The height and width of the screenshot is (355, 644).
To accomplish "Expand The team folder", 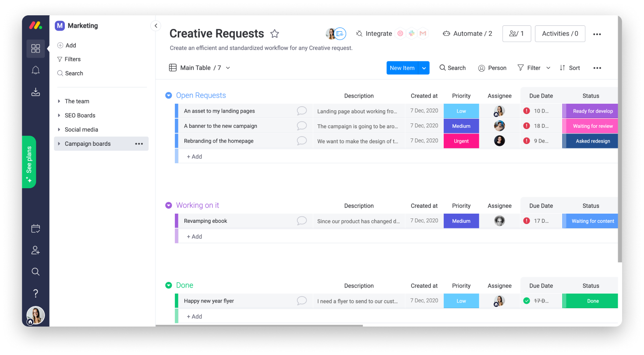I will (59, 101).
